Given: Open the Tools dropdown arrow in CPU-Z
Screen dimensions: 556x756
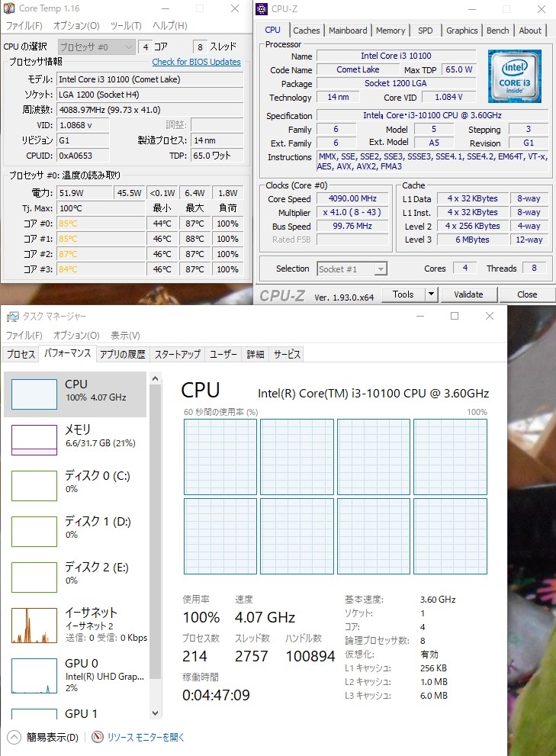Looking at the screenshot, I should [x=431, y=294].
